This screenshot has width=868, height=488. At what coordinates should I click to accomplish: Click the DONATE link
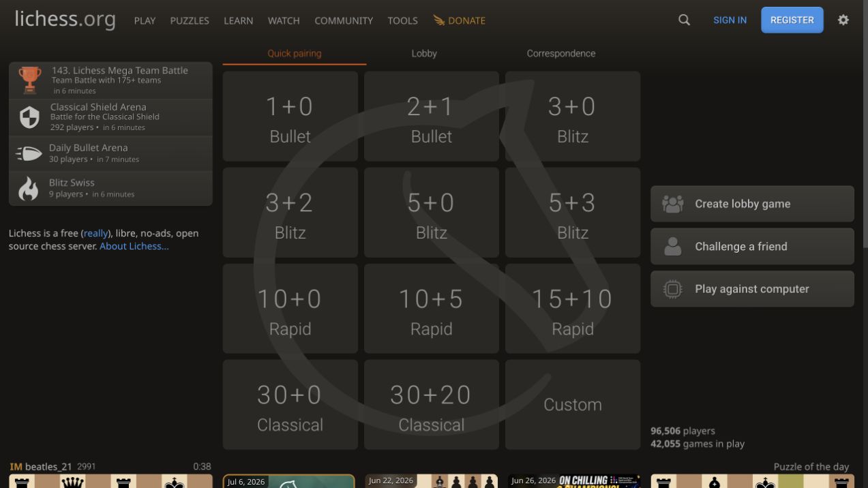coord(460,20)
